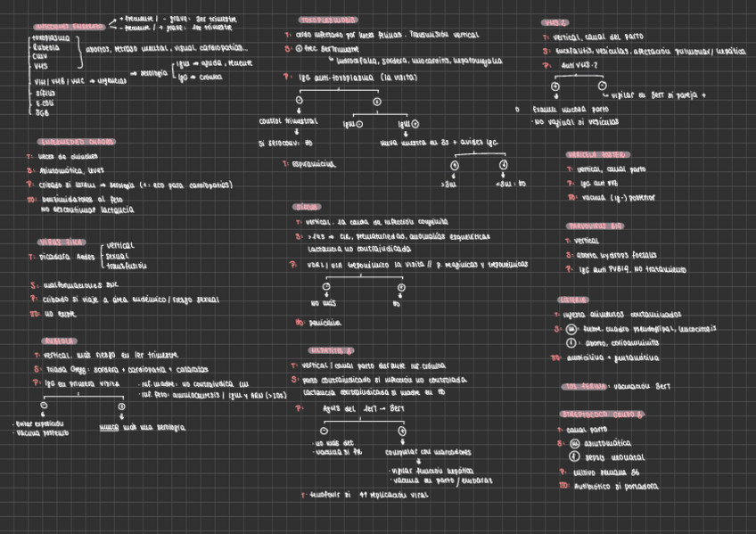Click 'sepsis neonatal' under Estreptococo
This screenshot has height=534, width=756.
pos(615,457)
